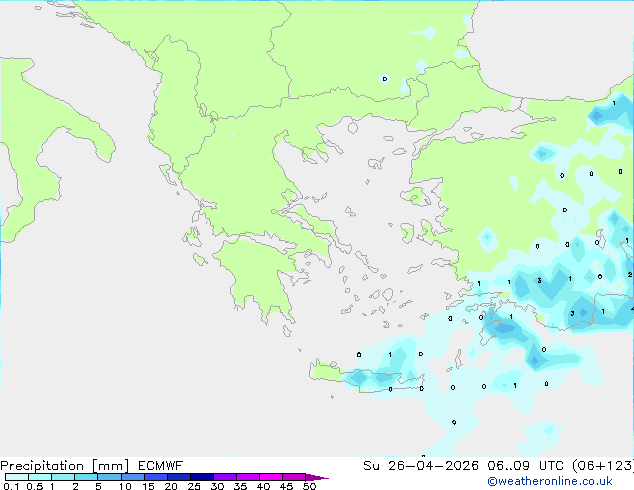Pick the 25–30 mm dark blue swatch
The width and height of the screenshot is (634, 490).
[x=202, y=477]
